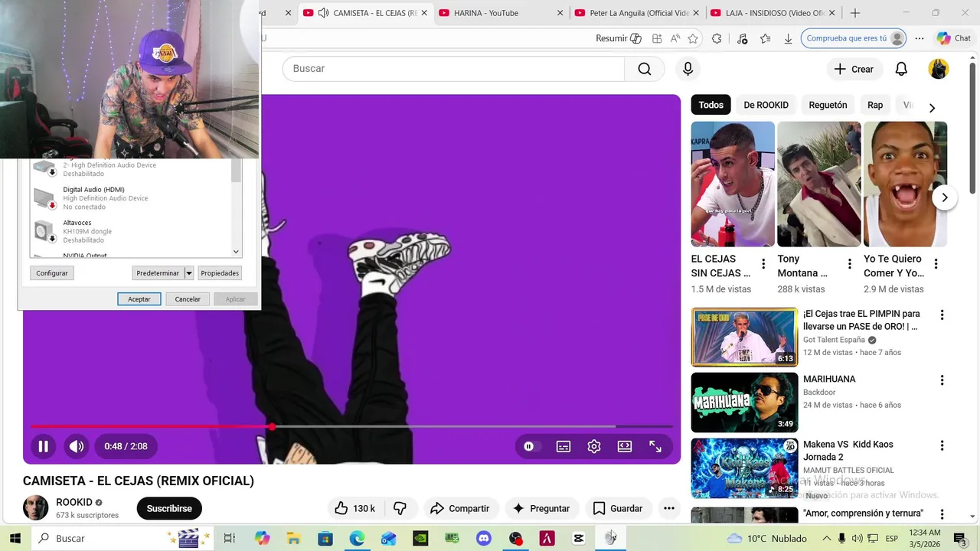This screenshot has width=980, height=551.
Task: Open options for EL CEJAS SIN CEJAS short
Action: (763, 264)
